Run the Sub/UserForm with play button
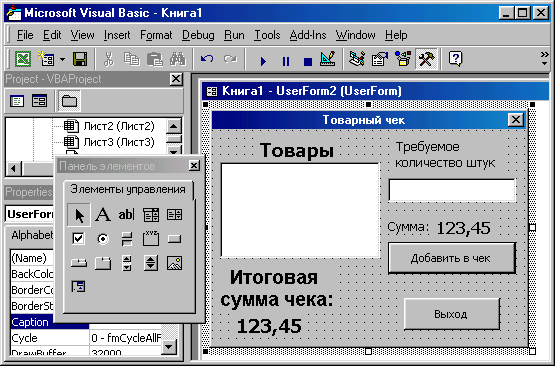Screen dimensions: 555x366 [x=263, y=61]
